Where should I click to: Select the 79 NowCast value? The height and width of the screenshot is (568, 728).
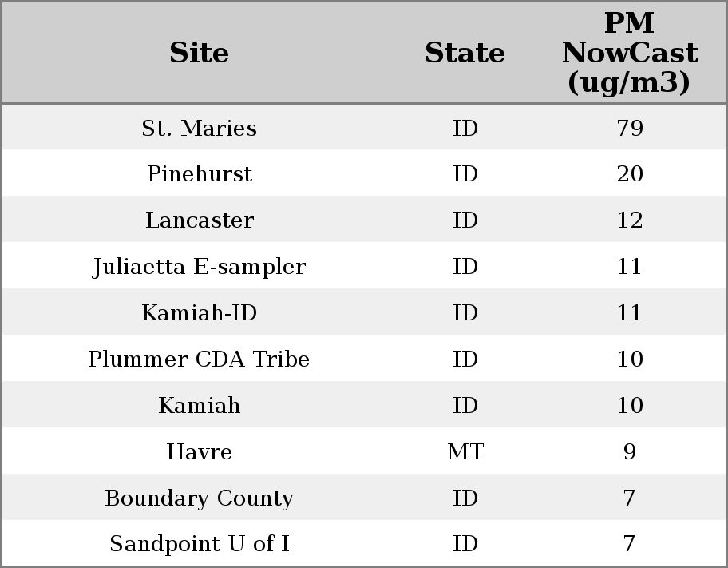629,129
